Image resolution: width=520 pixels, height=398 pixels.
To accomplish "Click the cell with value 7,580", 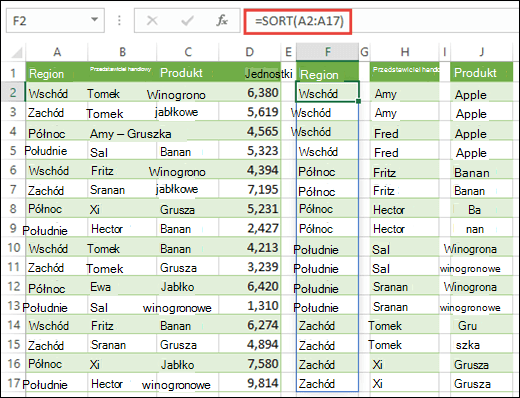I will [x=250, y=363].
